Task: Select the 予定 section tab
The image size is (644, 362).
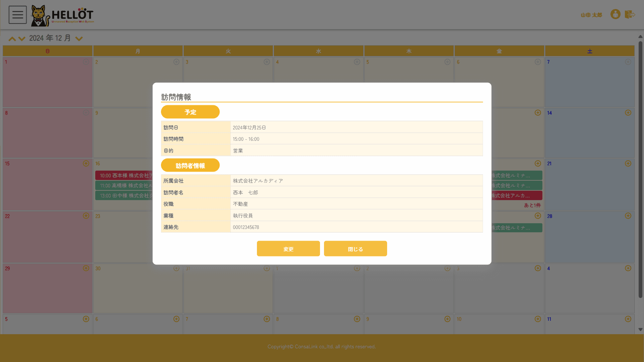Action: click(x=190, y=112)
